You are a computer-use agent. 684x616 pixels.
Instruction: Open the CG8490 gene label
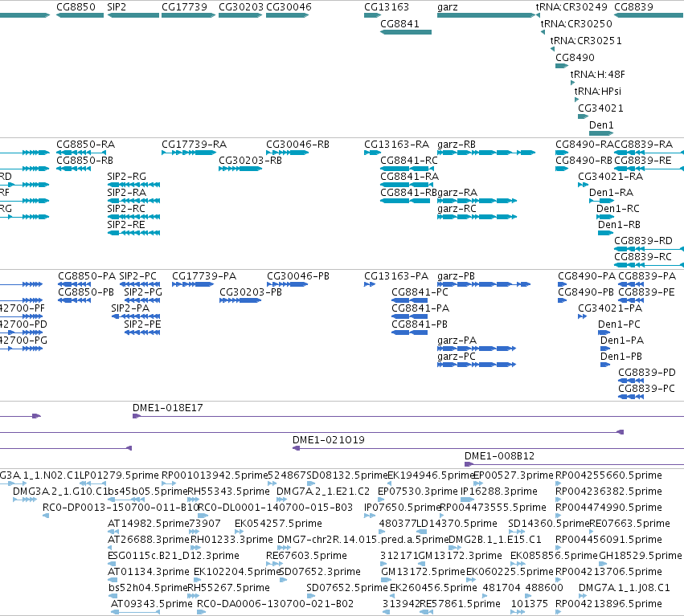[x=575, y=58]
